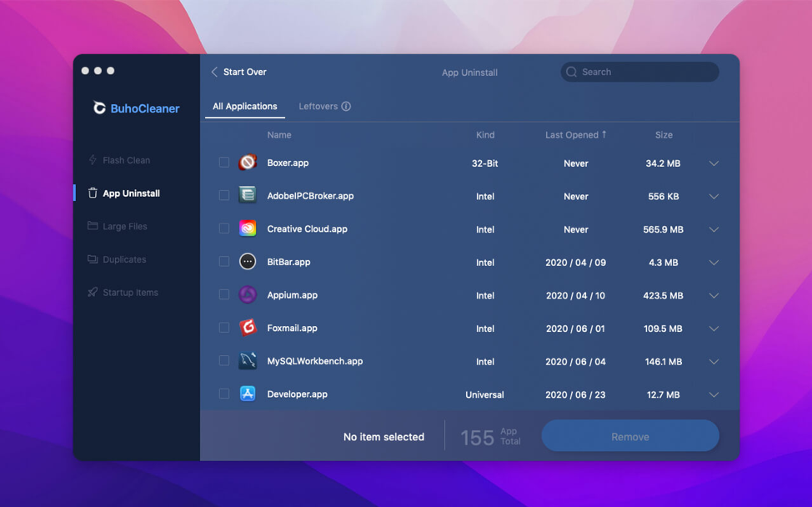Click the Remove button
Screen dimensions: 812x507
[630, 436]
